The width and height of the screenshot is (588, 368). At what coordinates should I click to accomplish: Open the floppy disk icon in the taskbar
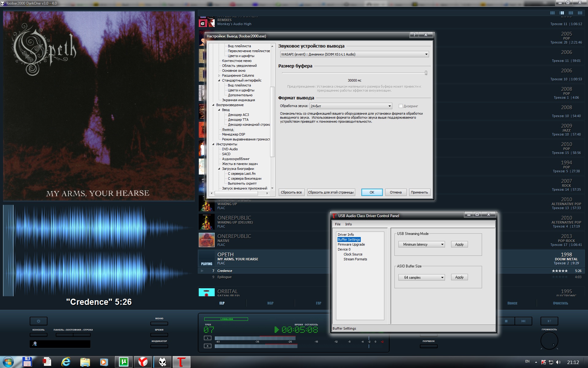coord(27,362)
